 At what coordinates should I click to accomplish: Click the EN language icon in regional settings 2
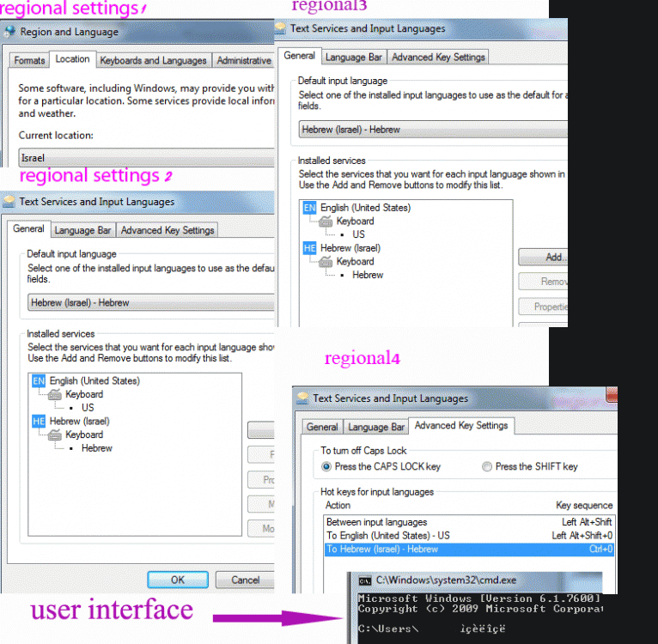39,381
